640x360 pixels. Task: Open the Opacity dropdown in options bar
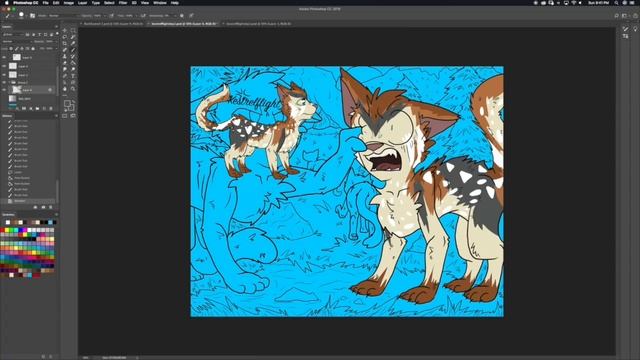point(105,16)
